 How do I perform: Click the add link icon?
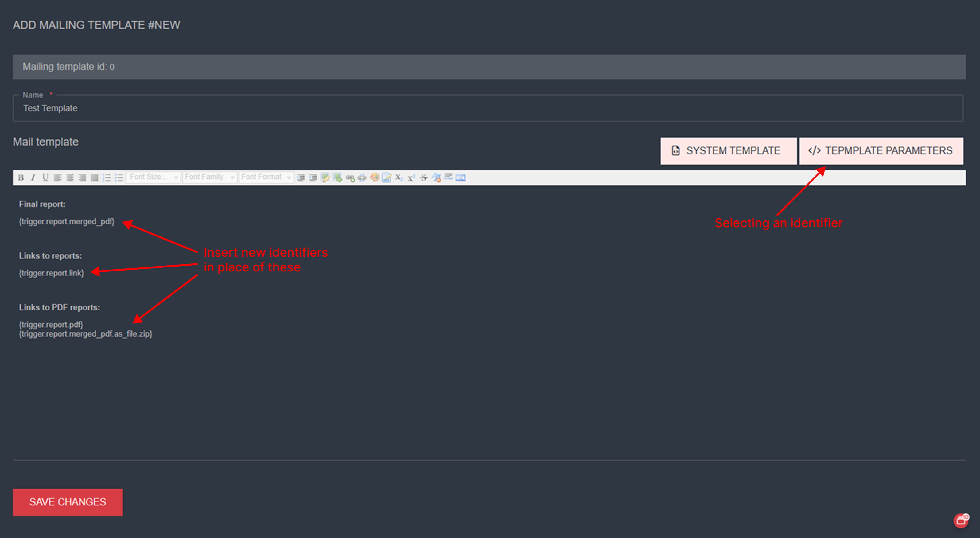pyautogui.click(x=350, y=178)
